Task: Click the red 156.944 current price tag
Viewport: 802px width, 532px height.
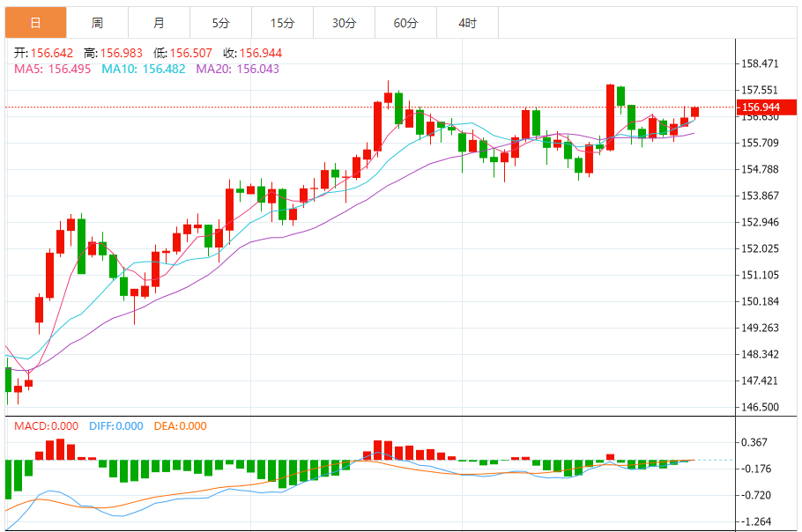Action: [761, 107]
